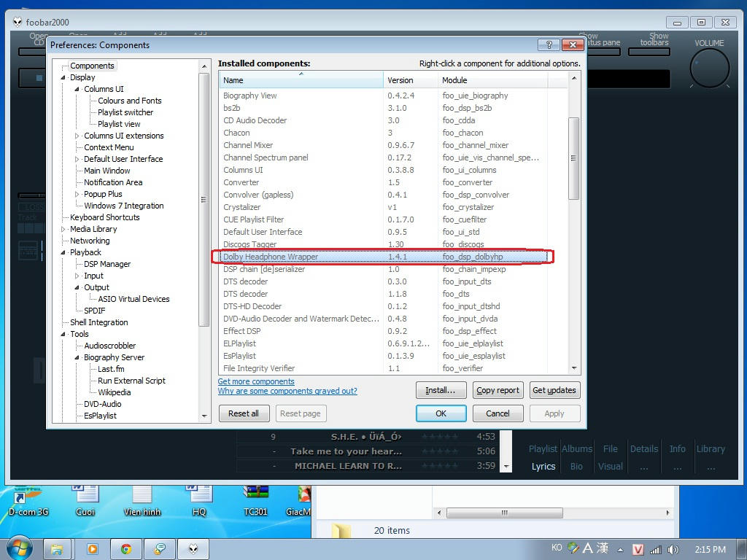Select the bs2b component row
Viewport: 747px width, 560px height.
point(384,108)
